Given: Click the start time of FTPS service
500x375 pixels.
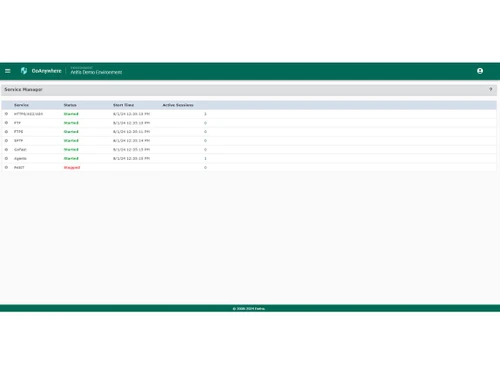Looking at the screenshot, I should (131, 132).
